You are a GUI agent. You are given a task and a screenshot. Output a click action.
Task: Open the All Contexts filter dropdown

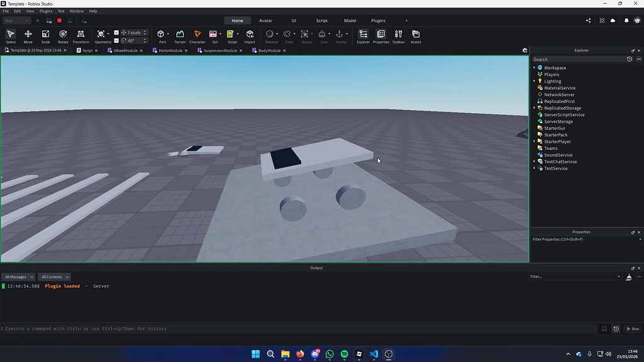point(55,277)
